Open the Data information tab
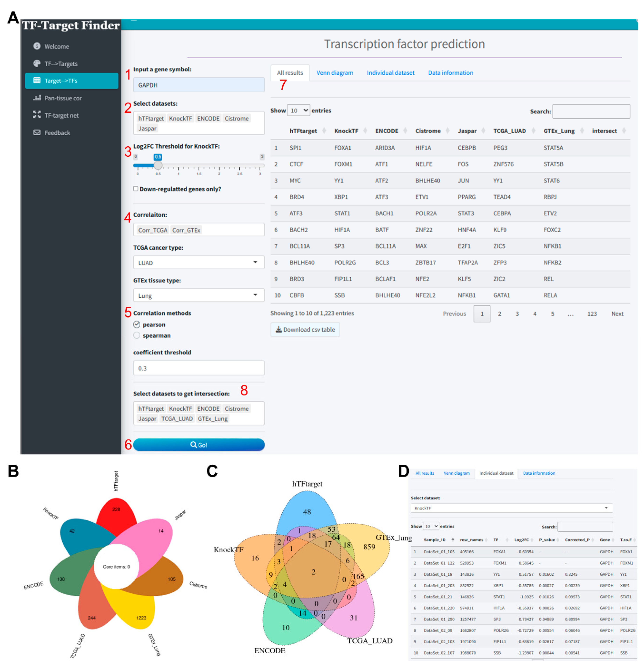 point(451,73)
